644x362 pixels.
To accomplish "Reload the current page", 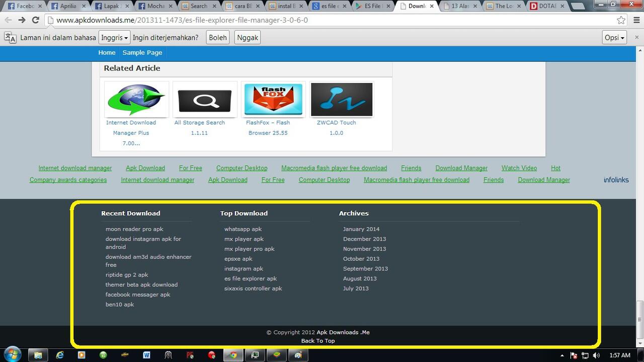I will coord(35,20).
